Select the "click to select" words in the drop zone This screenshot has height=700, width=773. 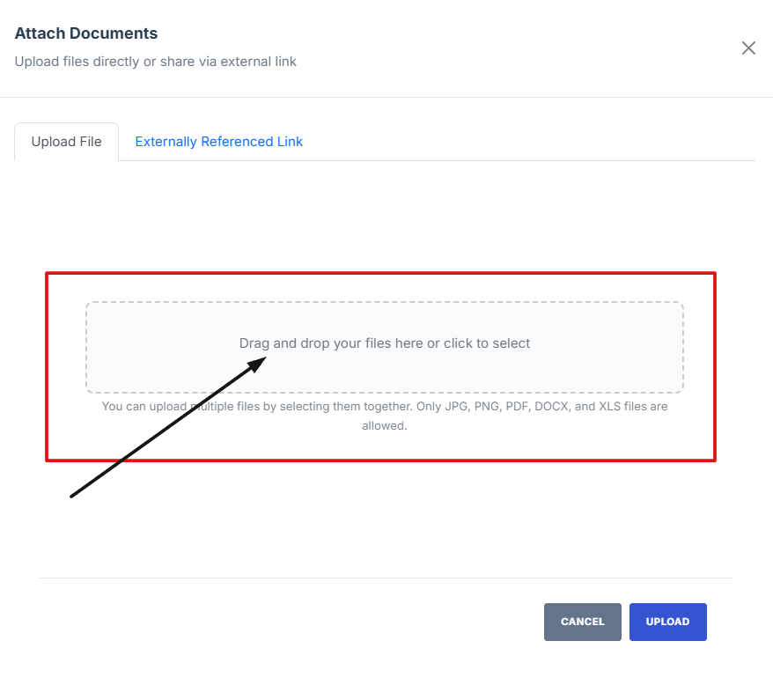click(487, 343)
